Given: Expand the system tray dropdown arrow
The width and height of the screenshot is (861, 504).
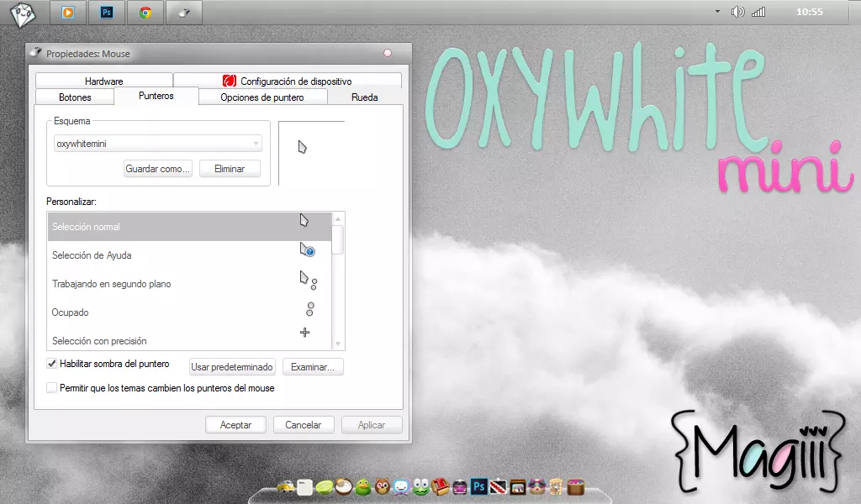Looking at the screenshot, I should (x=716, y=11).
